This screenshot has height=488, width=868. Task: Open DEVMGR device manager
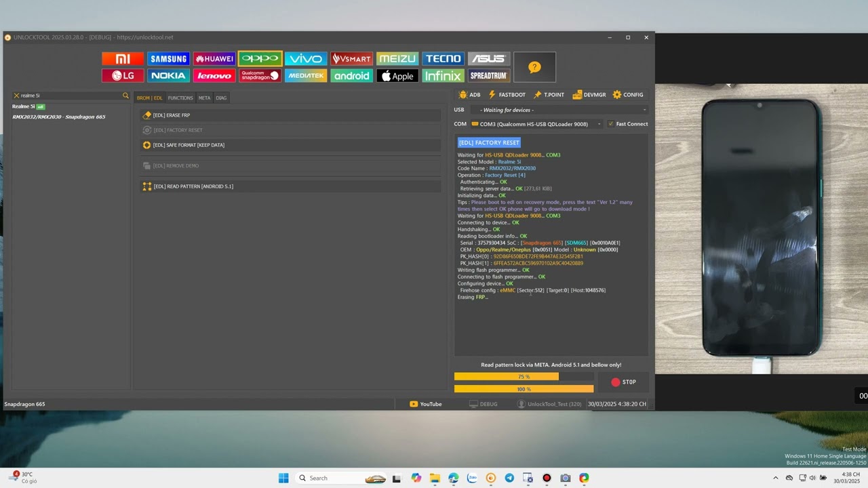point(589,95)
